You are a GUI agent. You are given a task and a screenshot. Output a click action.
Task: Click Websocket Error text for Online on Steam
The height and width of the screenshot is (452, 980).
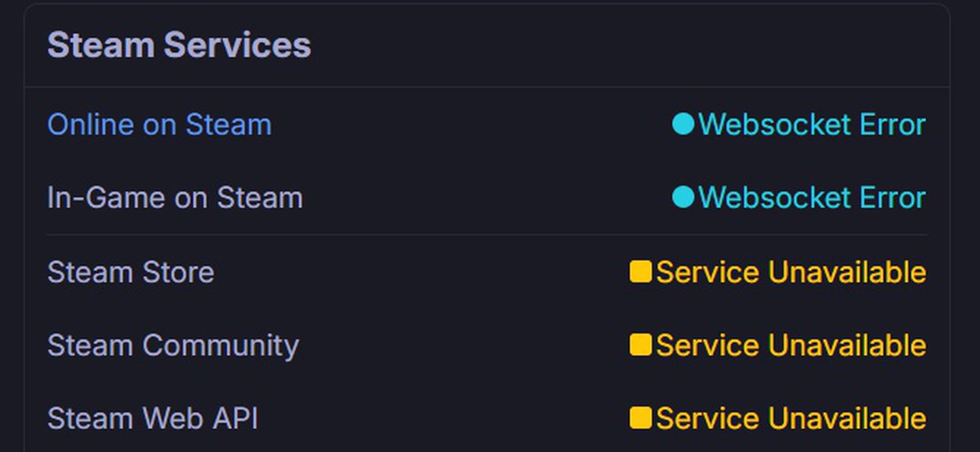tap(812, 125)
